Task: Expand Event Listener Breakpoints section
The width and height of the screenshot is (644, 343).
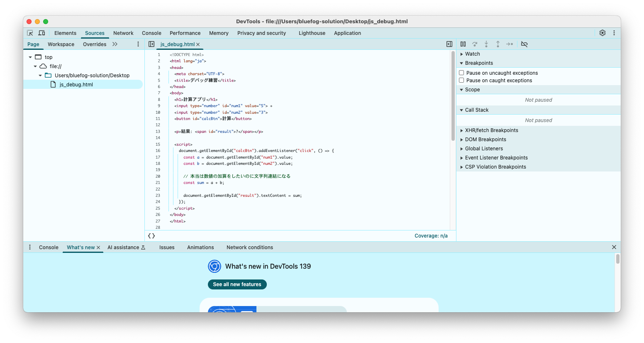Action: (x=496, y=158)
